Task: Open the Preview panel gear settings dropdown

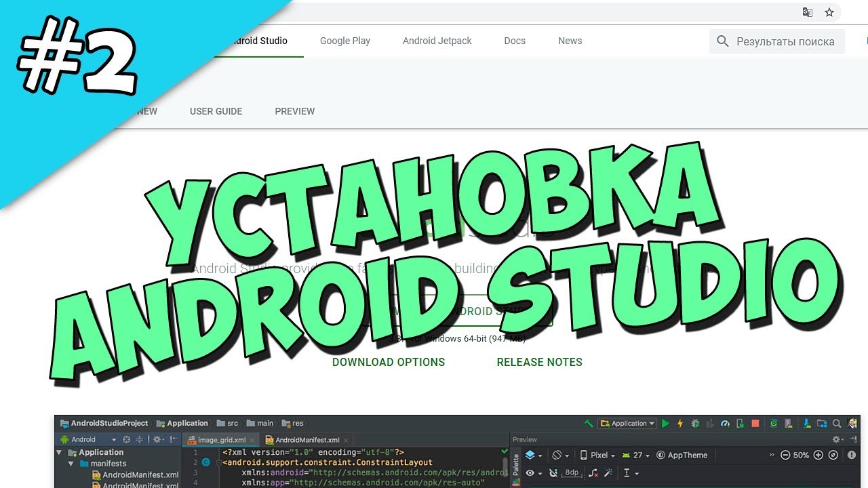Action: click(x=838, y=439)
